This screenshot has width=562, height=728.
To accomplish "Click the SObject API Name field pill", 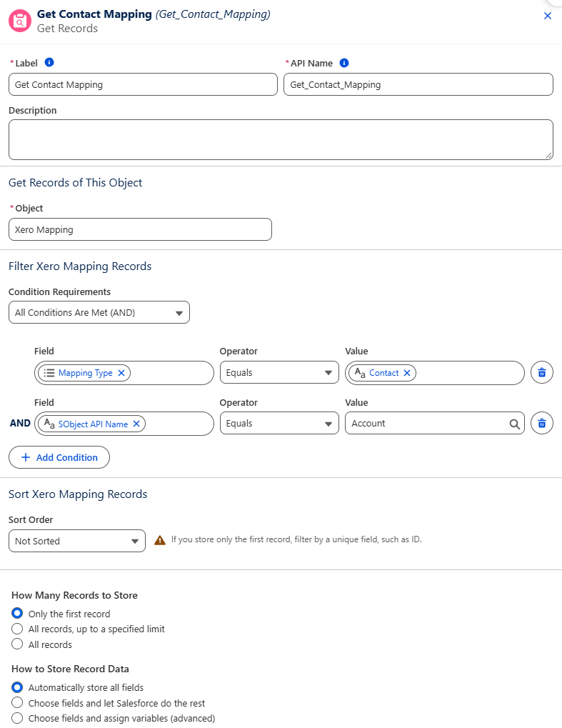I will [x=91, y=424].
